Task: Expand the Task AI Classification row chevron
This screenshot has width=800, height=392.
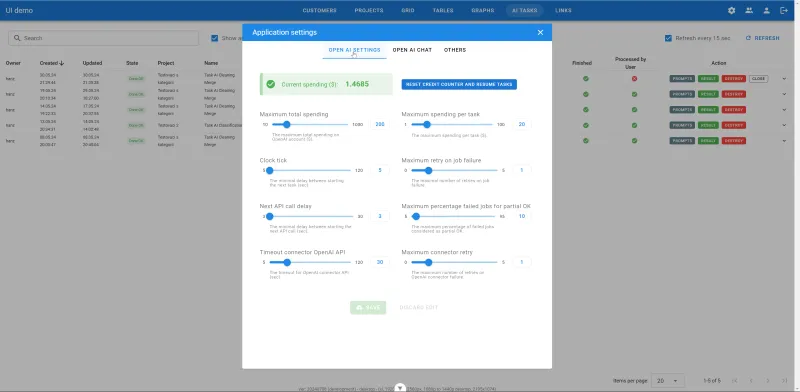Action: (784, 125)
